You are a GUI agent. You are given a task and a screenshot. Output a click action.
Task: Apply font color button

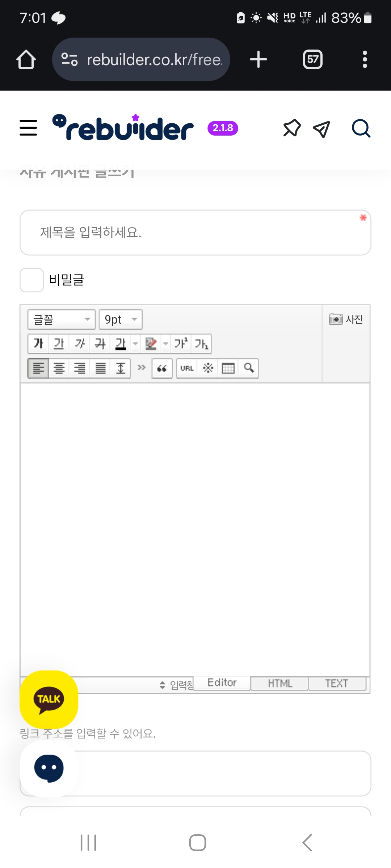tap(121, 344)
